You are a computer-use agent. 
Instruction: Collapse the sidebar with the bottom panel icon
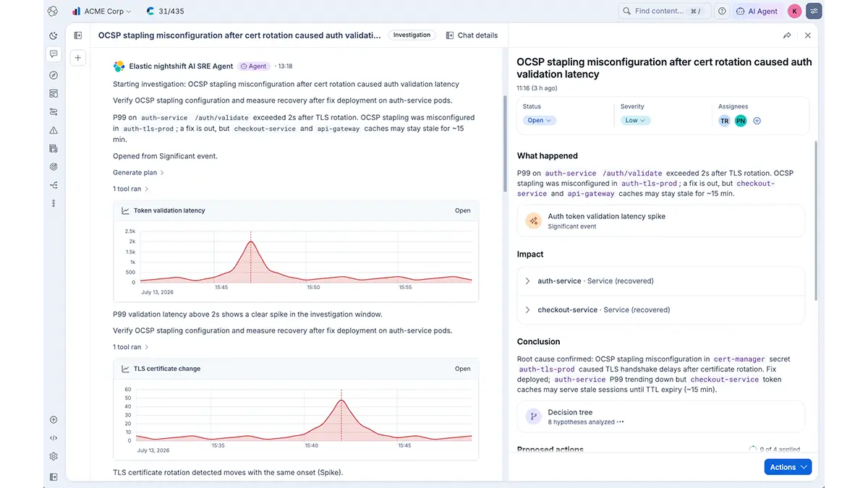(x=54, y=477)
